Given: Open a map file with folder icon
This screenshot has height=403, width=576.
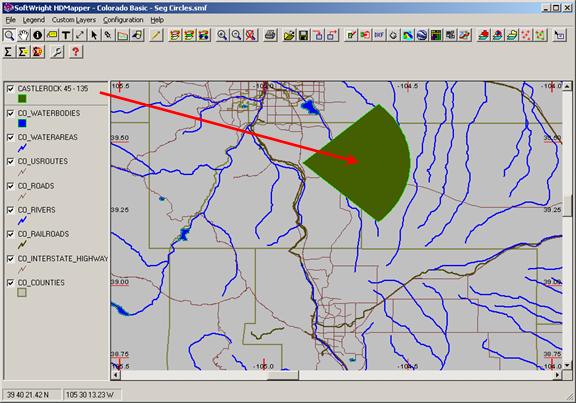Looking at the screenshot, I should [x=289, y=35].
